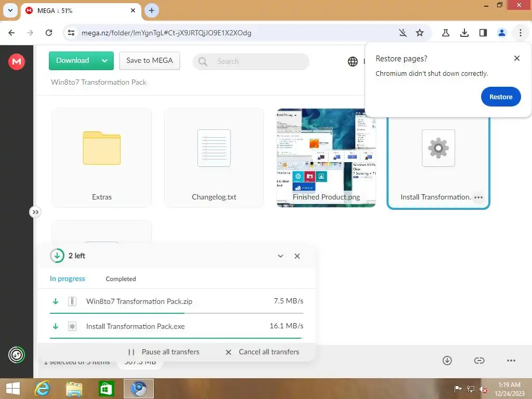Click the zip file icon in transfers

[x=72, y=301]
